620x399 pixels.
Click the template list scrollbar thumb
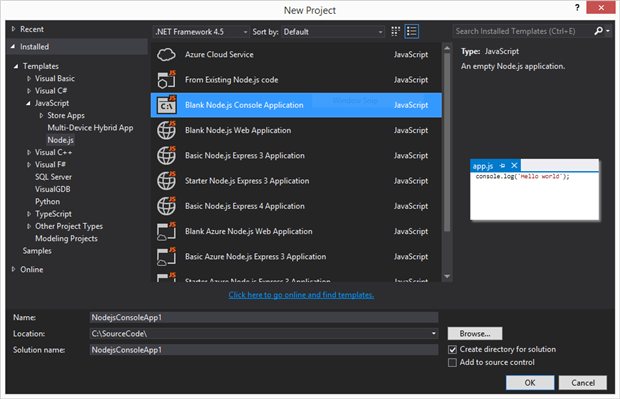(x=447, y=142)
